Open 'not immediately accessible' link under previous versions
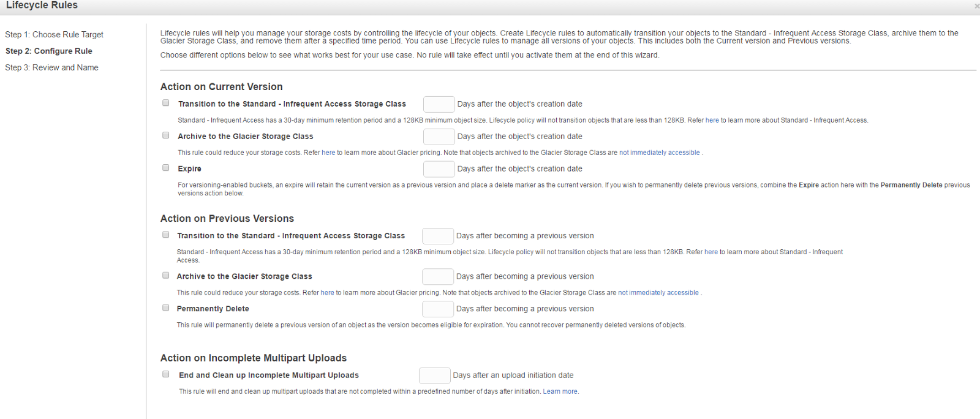This screenshot has height=419, width=980. (658, 293)
